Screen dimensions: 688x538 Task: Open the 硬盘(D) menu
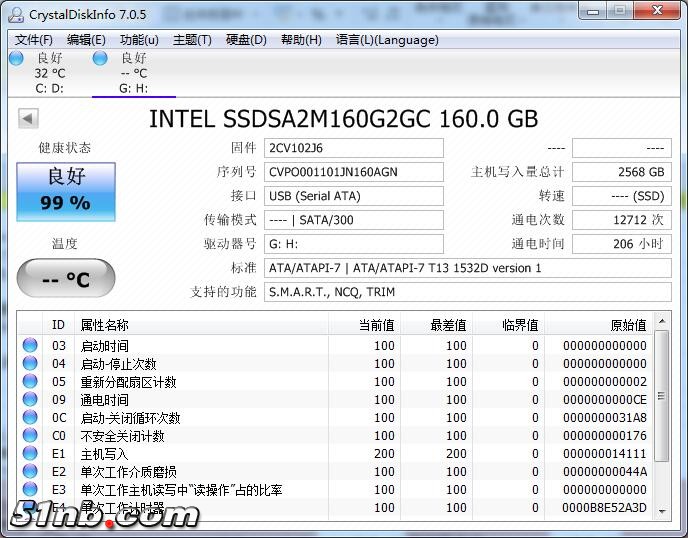point(246,40)
